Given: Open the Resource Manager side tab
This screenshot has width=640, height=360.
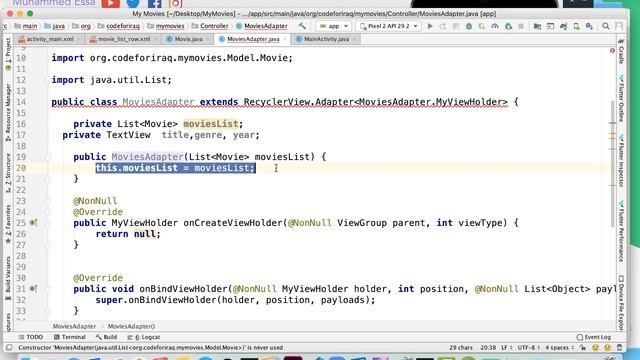Looking at the screenshot, I should coord(8,113).
